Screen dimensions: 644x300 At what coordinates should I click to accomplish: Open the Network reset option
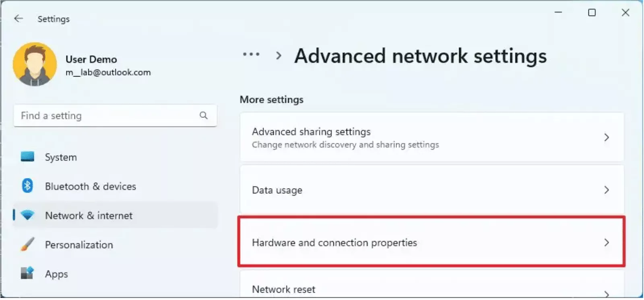click(x=284, y=289)
